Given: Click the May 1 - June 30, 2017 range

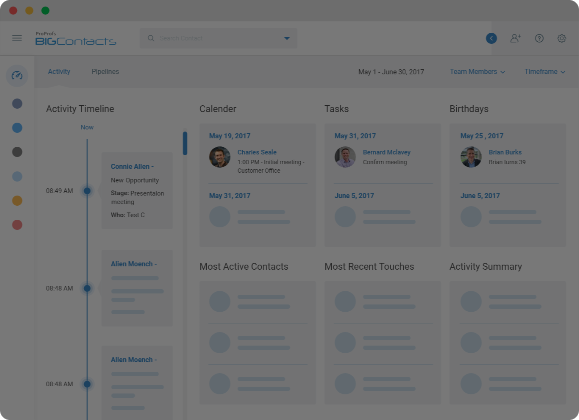Looking at the screenshot, I should pos(391,72).
